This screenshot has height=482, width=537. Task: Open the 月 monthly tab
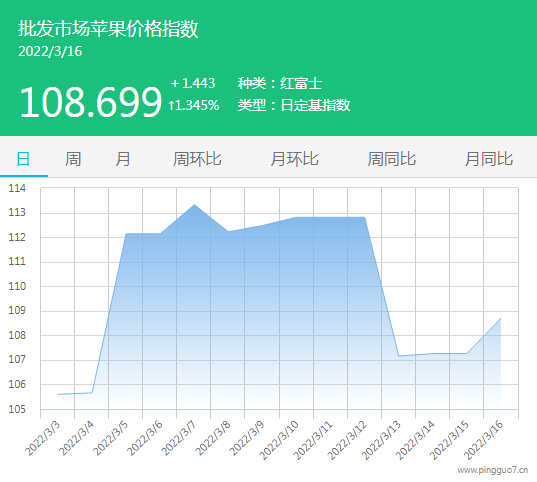pos(123,159)
